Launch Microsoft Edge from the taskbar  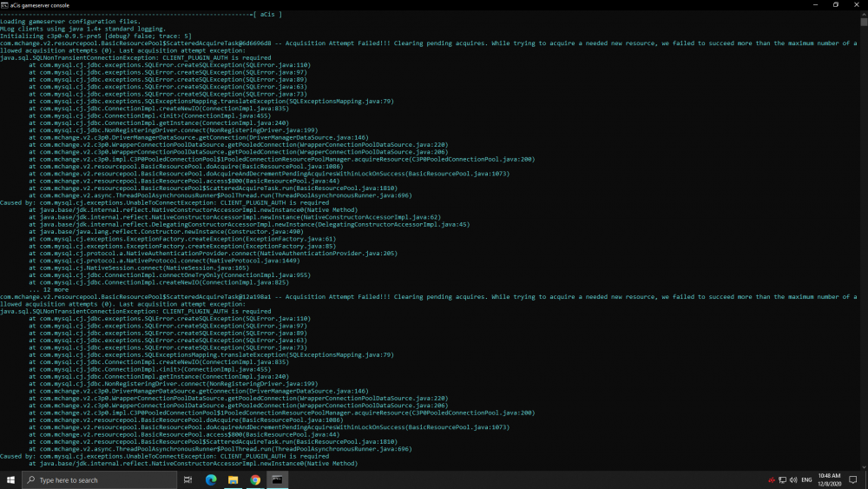(x=211, y=479)
